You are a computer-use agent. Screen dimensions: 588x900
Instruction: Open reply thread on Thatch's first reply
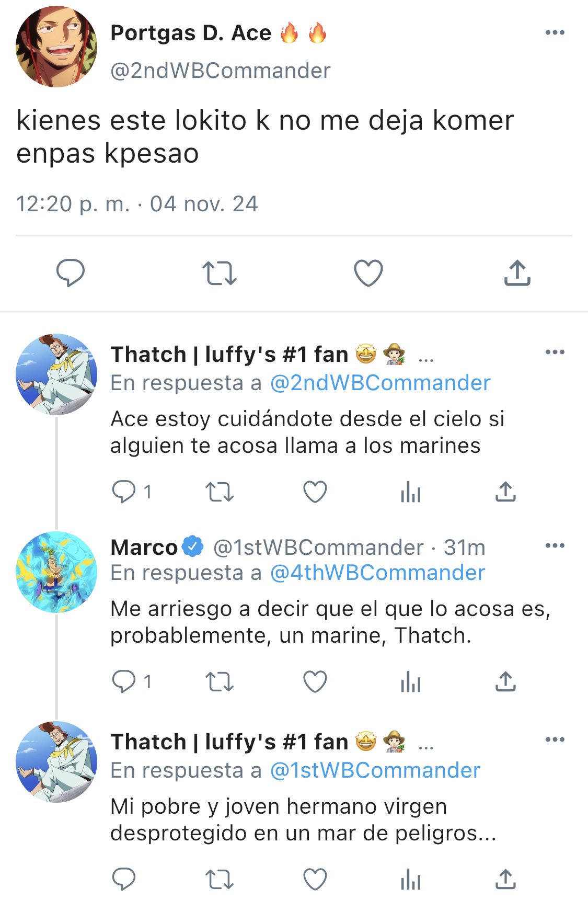coord(132,492)
